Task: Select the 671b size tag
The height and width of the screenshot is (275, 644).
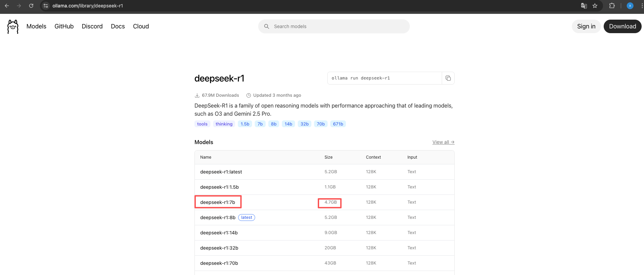Action: (x=338, y=124)
